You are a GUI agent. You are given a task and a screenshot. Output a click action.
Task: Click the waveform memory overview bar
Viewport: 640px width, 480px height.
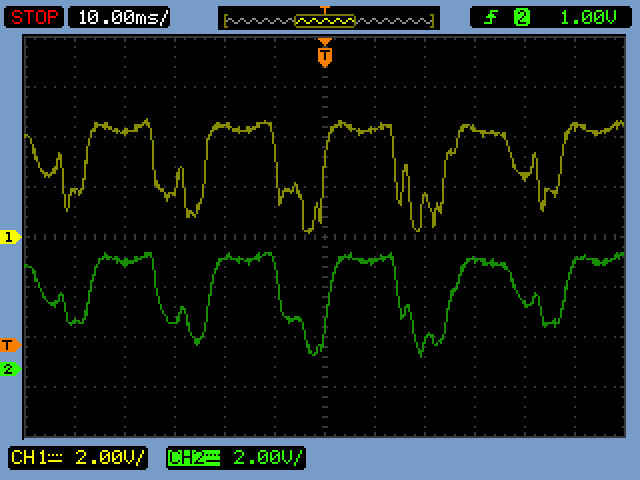[x=328, y=20]
